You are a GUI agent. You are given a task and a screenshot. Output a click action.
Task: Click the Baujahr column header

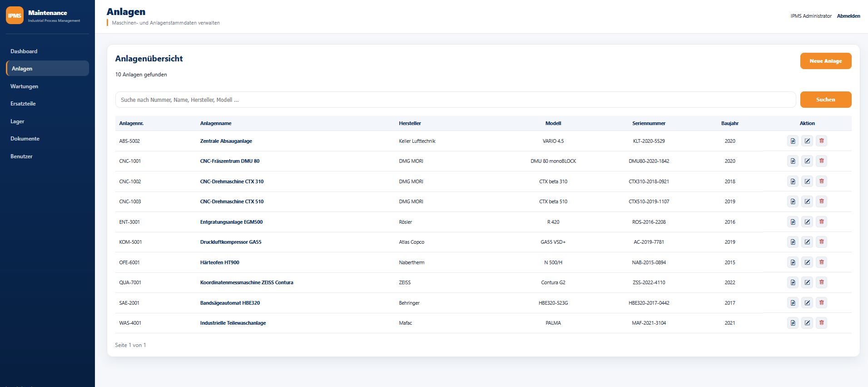729,123
